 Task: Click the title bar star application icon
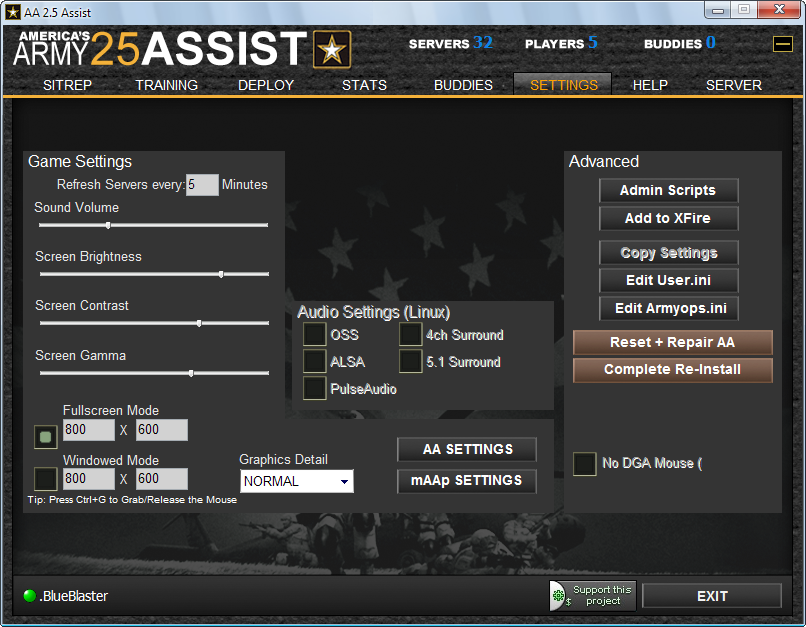(13, 11)
